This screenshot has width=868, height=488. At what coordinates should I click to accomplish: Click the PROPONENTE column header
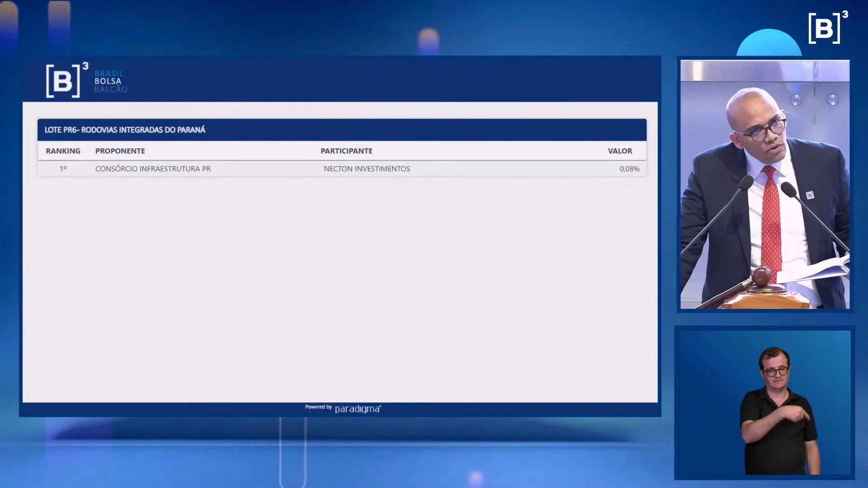(120, 151)
